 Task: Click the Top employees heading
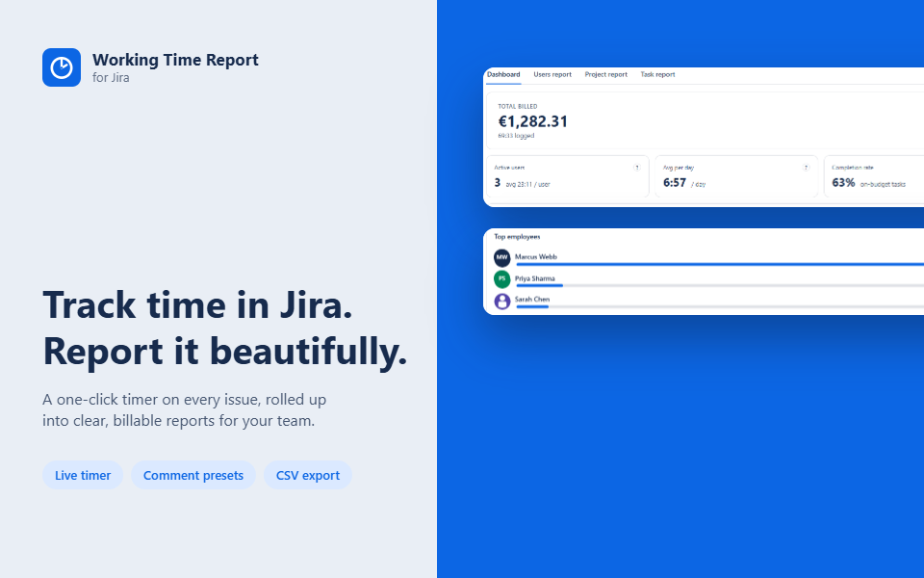[x=517, y=237]
